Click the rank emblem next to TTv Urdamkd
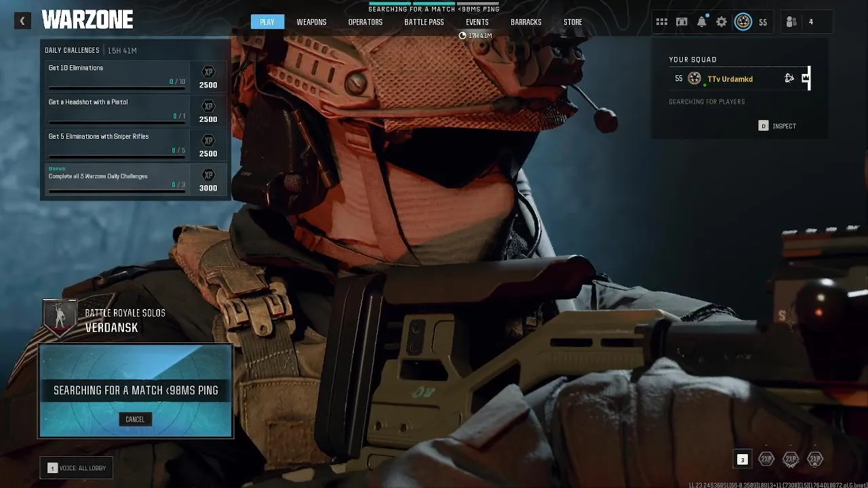 694,79
